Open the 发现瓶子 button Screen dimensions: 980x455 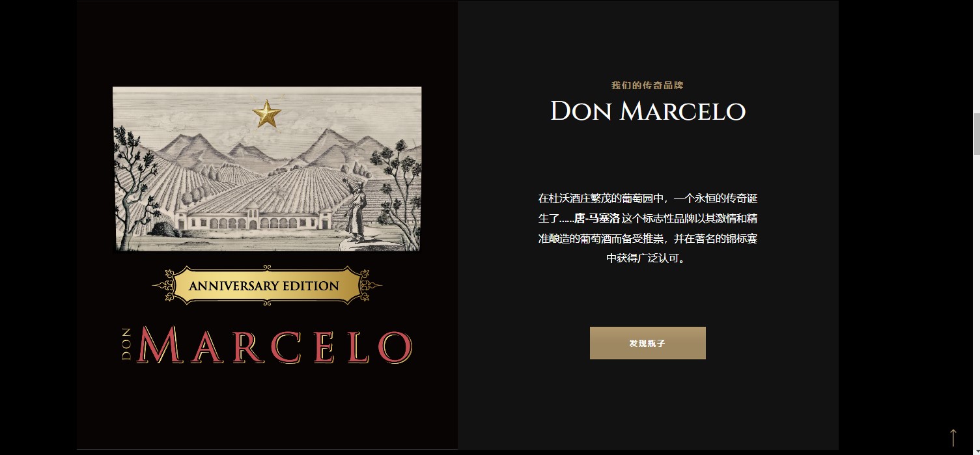click(648, 343)
